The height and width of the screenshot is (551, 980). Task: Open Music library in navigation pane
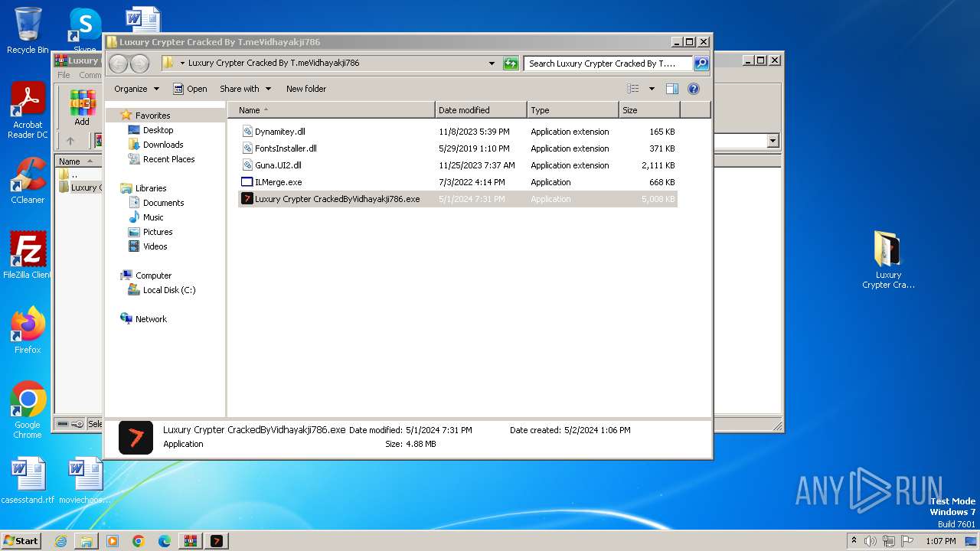(153, 217)
